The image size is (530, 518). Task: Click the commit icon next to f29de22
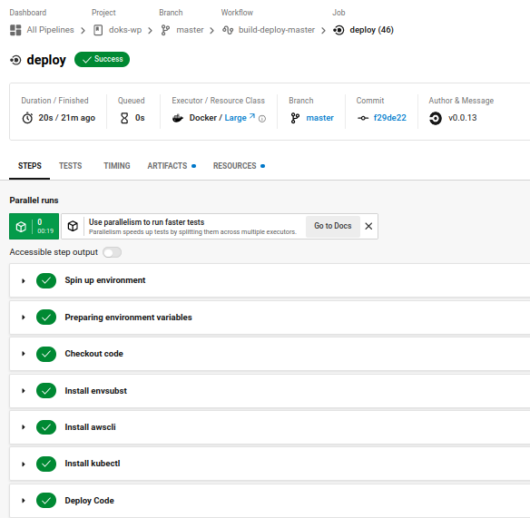(363, 118)
